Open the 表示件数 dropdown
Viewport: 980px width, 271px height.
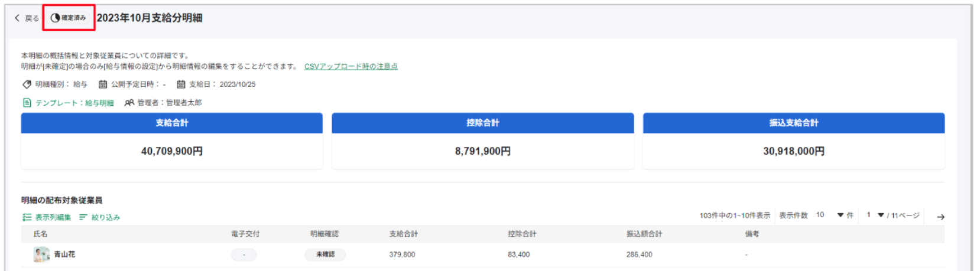(840, 216)
